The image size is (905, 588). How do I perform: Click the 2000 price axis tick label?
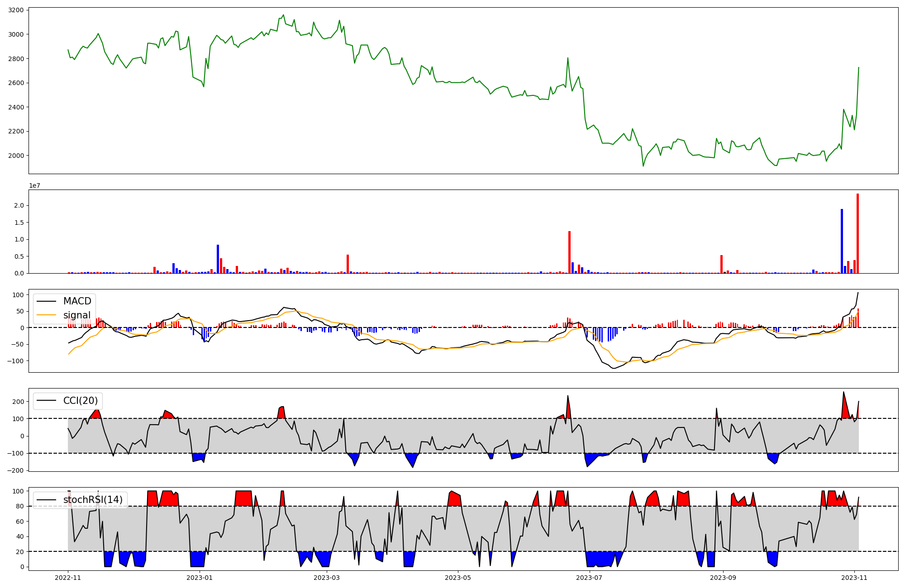[16, 156]
